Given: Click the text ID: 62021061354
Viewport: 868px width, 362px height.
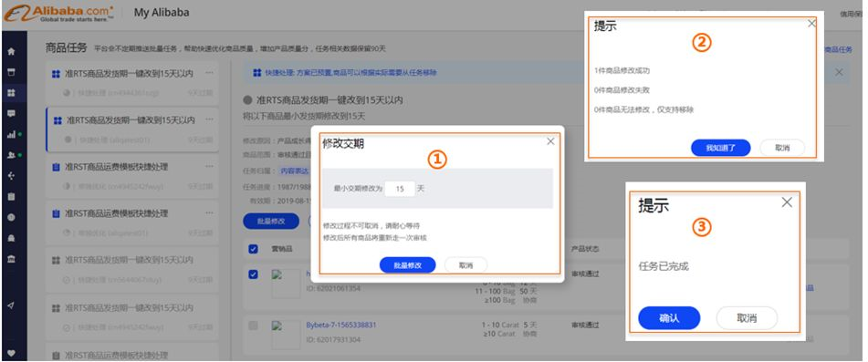Looking at the screenshot, I should pyautogui.click(x=333, y=288).
